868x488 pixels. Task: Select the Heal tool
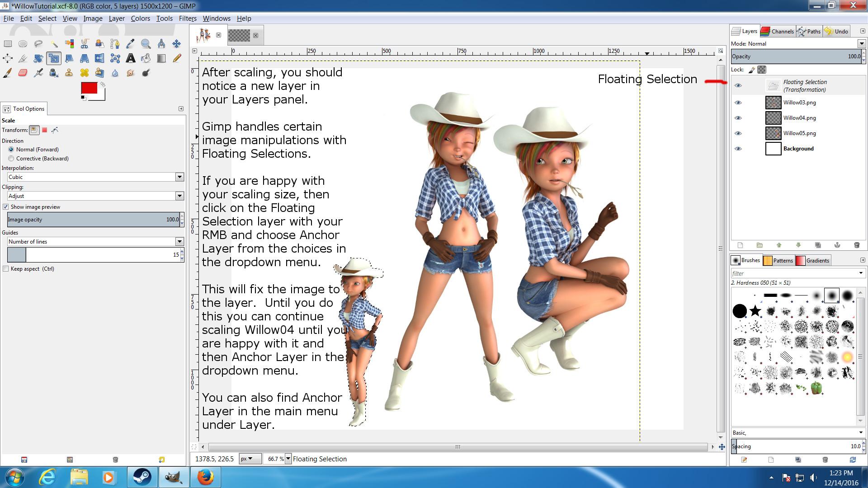pyautogui.click(x=85, y=73)
